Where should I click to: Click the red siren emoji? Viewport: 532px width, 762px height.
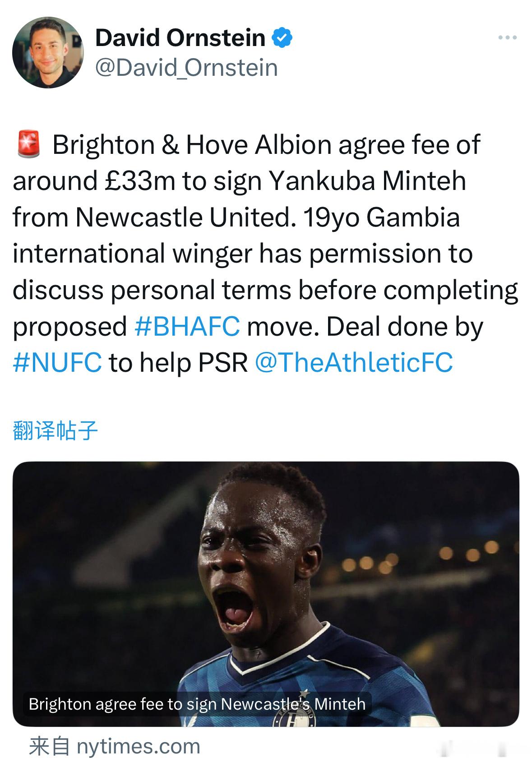(29, 144)
